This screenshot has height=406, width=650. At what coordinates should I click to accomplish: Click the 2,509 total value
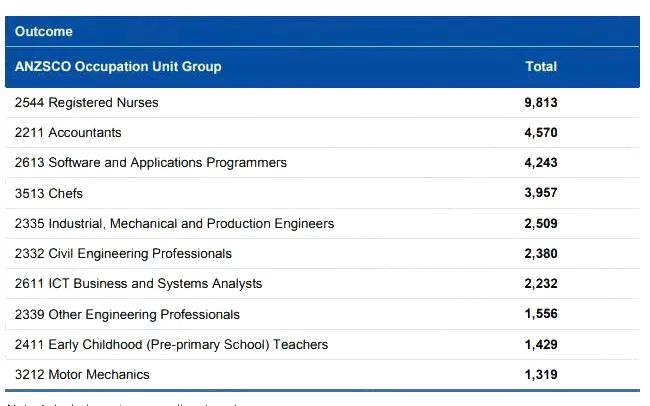tap(541, 224)
